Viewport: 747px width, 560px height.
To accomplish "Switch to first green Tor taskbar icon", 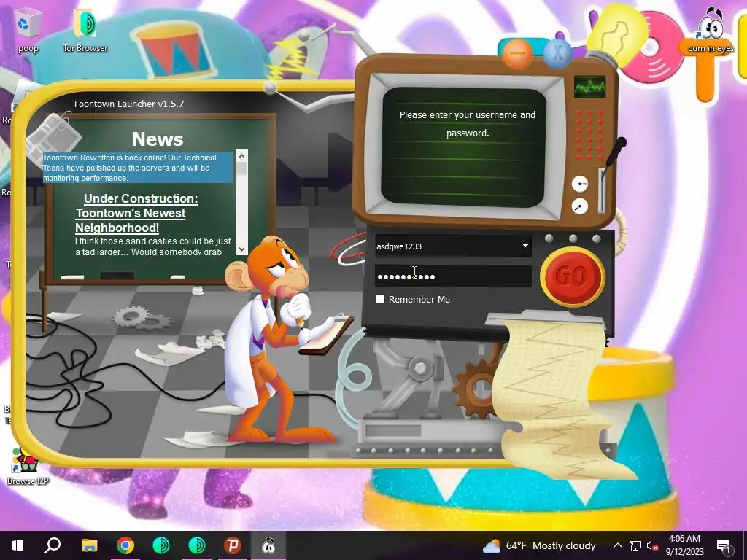I will 161,545.
